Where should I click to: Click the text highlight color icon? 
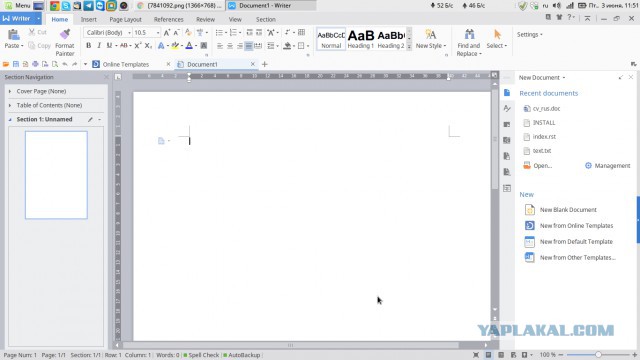tap(175, 46)
